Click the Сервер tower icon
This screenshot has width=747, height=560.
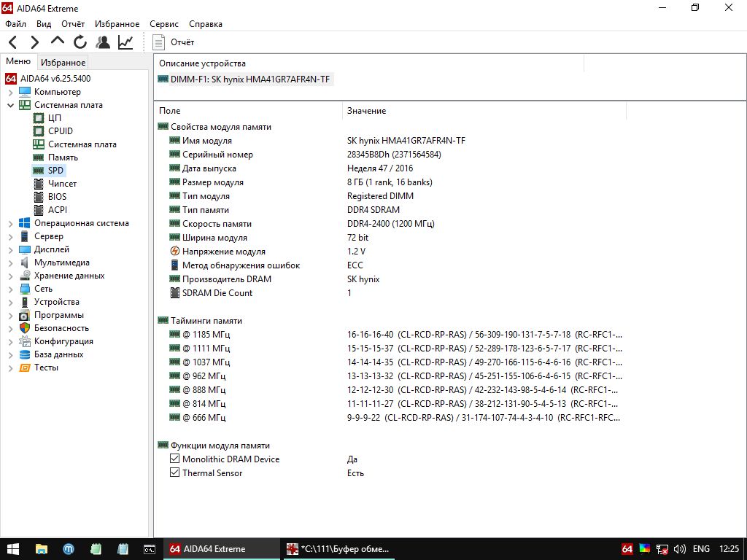(25, 237)
